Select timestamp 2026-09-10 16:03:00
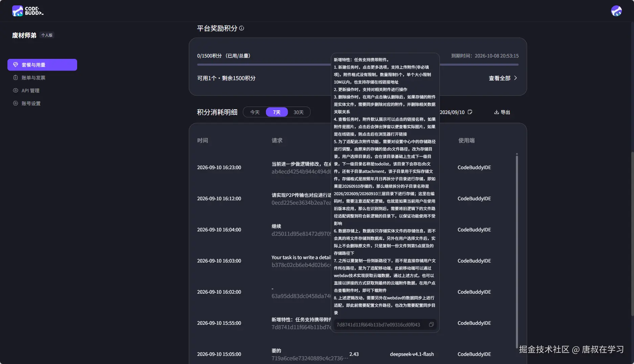This screenshot has height=364, width=634. click(219, 261)
